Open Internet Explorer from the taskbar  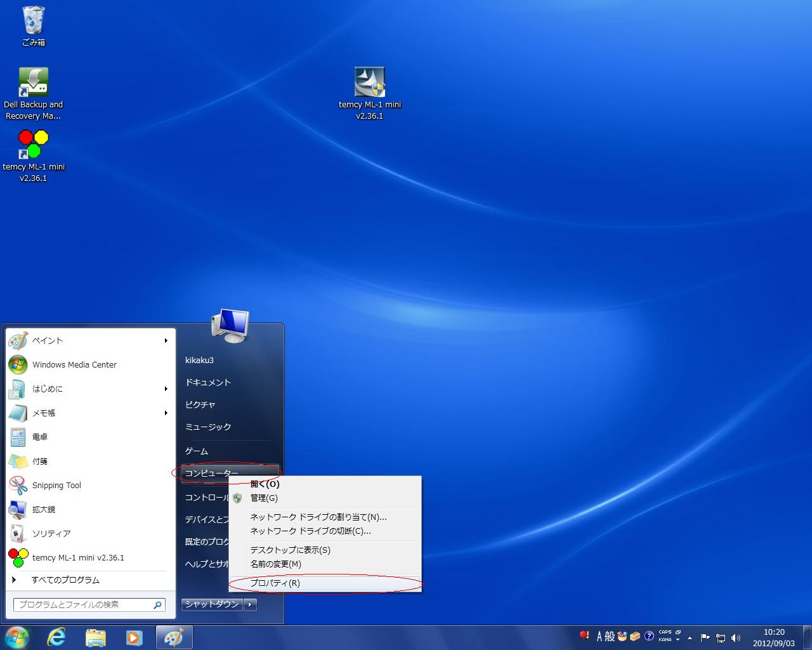[x=56, y=637]
